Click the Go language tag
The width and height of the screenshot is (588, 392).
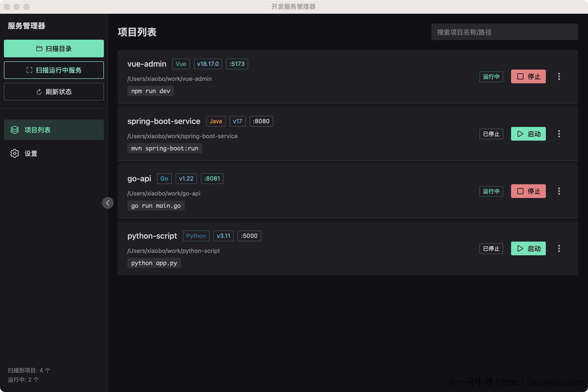164,179
